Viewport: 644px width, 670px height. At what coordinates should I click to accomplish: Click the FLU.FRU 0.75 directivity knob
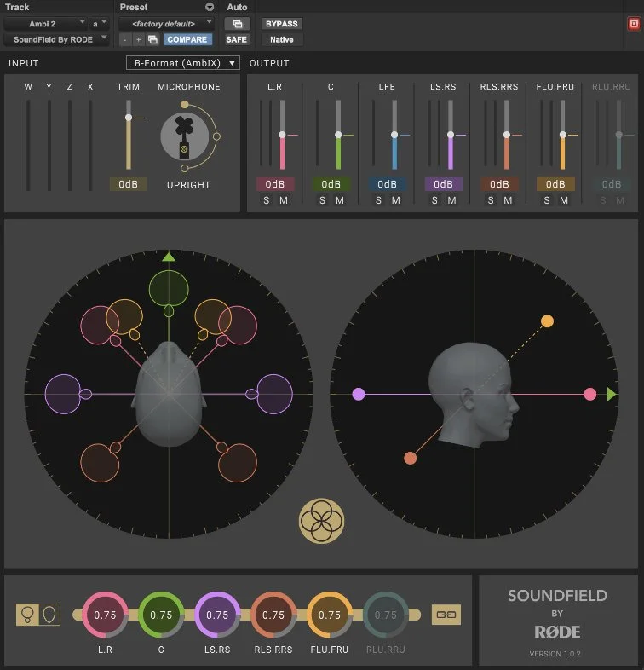tap(330, 615)
